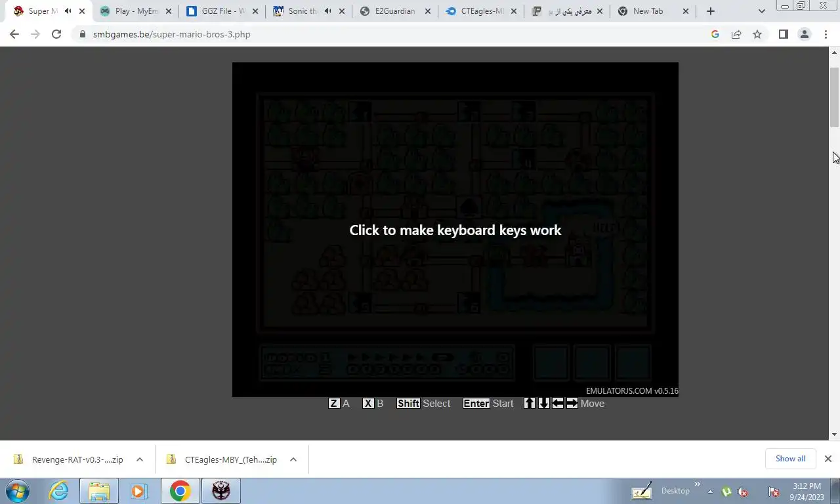
Task: Reload the smbgames.be page
Action: 56,34
